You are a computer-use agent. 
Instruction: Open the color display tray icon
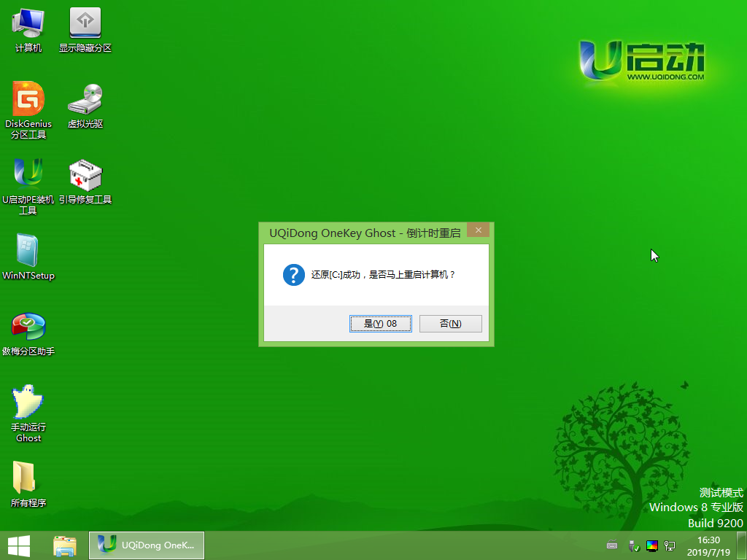click(651, 545)
